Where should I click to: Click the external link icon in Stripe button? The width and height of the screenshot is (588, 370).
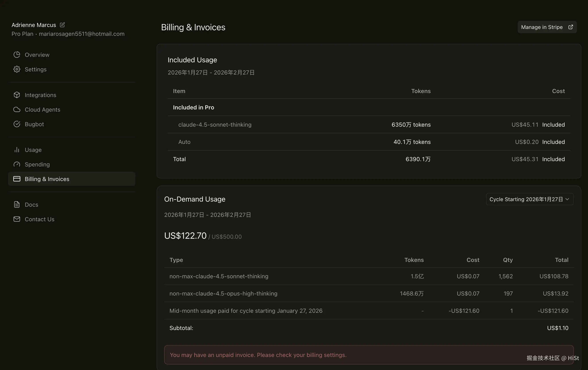pyautogui.click(x=571, y=27)
